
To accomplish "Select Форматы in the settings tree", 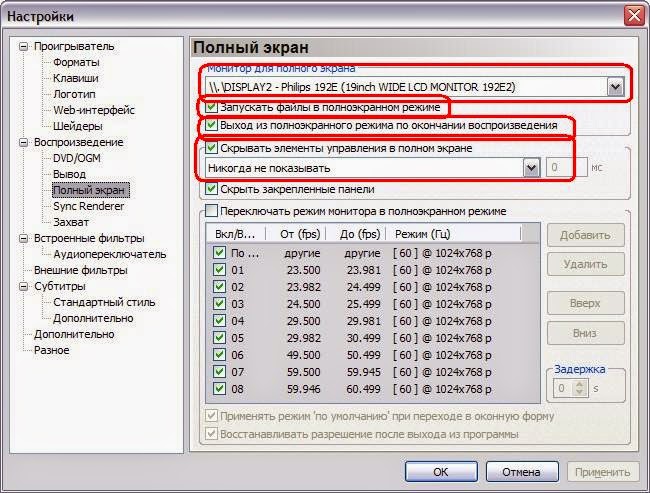I will [76, 62].
